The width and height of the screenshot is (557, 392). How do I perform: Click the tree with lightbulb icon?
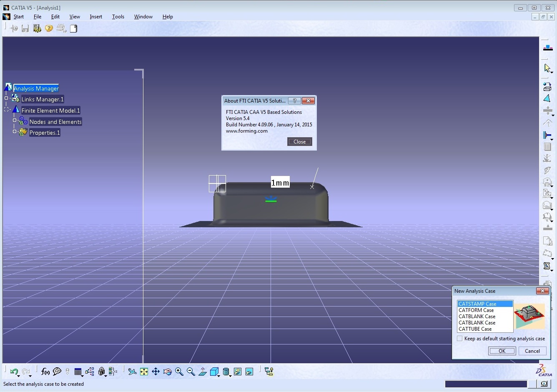[x=269, y=372]
